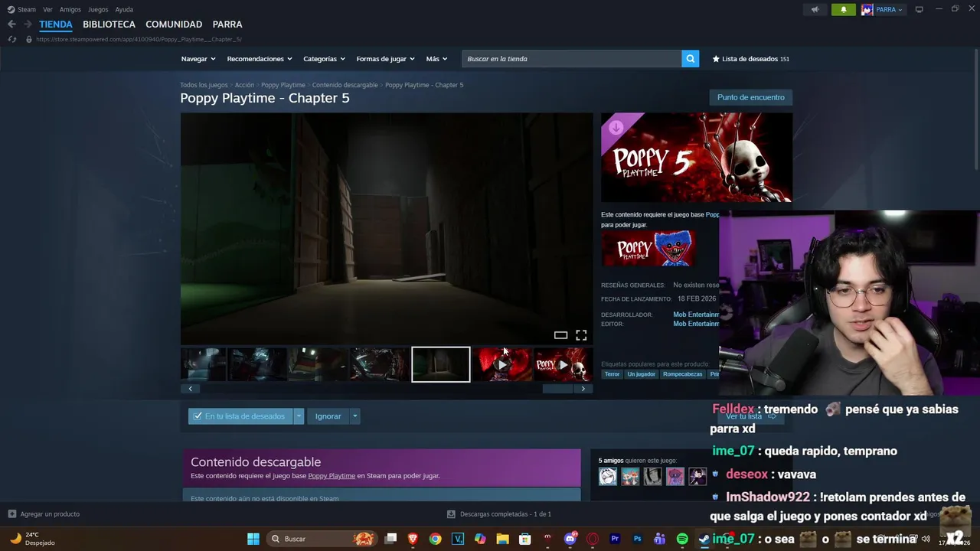The height and width of the screenshot is (551, 980).
Task: Open Brave browser from taskbar
Action: tap(413, 539)
